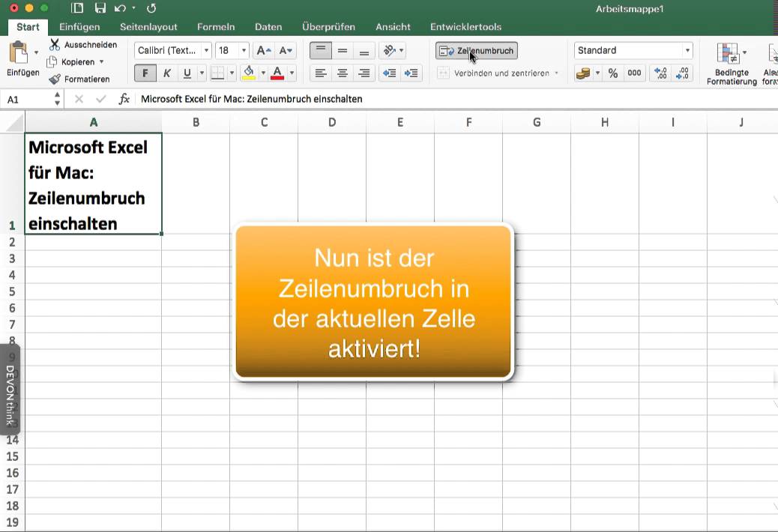This screenshot has height=532, width=778.
Task: Toggle middle vertical alignment
Action: 343,50
